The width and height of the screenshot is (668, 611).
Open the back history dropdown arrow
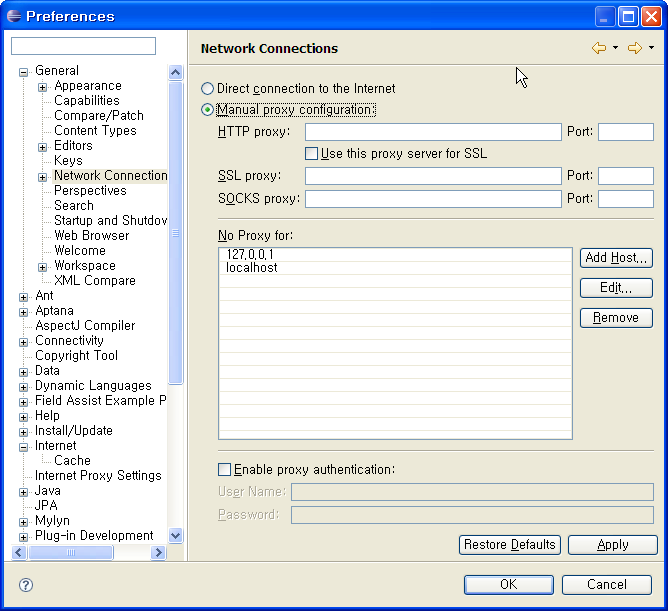pos(615,48)
